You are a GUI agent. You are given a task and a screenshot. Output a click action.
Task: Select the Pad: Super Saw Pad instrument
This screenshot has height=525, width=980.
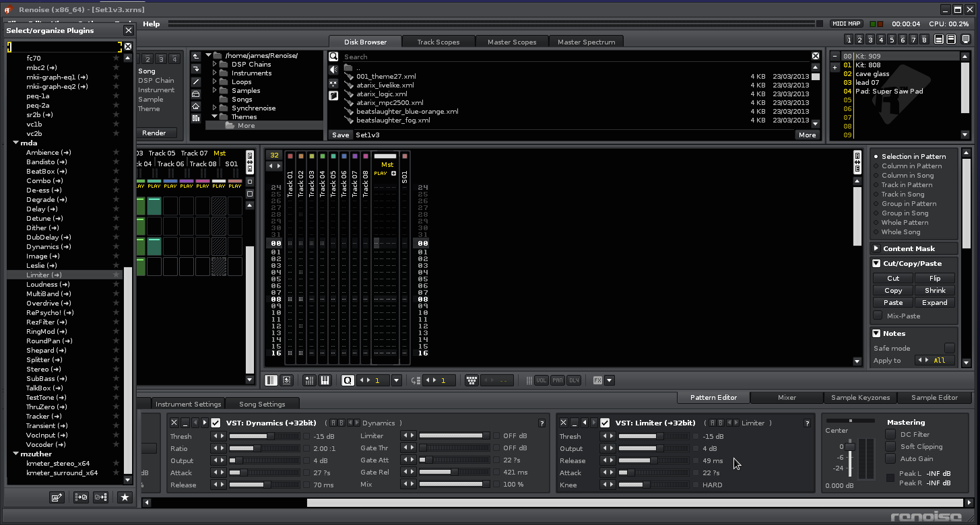pos(888,92)
